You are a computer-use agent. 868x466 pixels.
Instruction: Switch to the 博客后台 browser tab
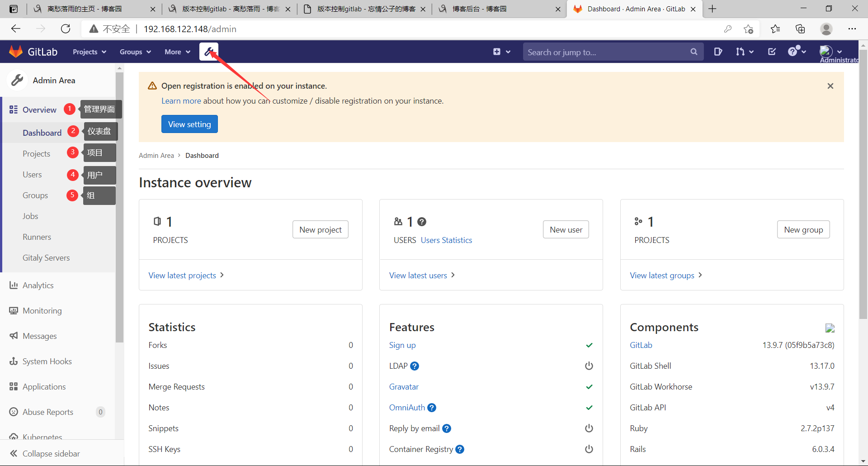[x=500, y=9]
